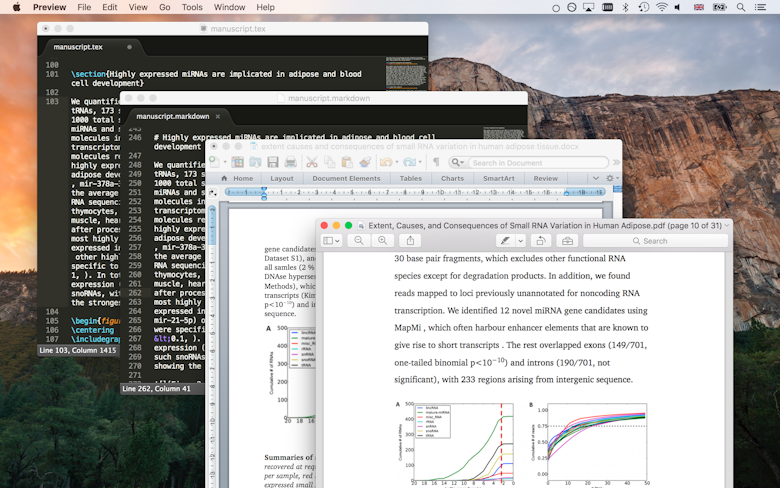780x488 pixels.
Task: Click the tab stop selector beside Word ruler
Action: pyautogui.click(x=213, y=193)
